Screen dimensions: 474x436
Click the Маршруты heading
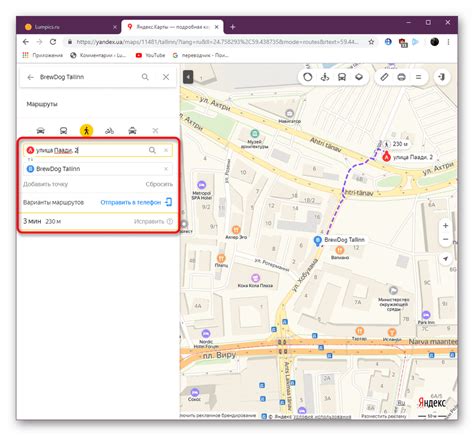click(42, 104)
